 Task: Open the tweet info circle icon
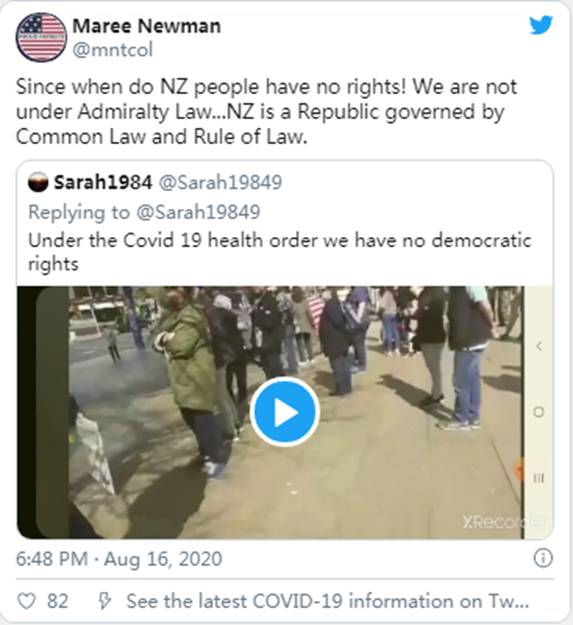tap(543, 558)
